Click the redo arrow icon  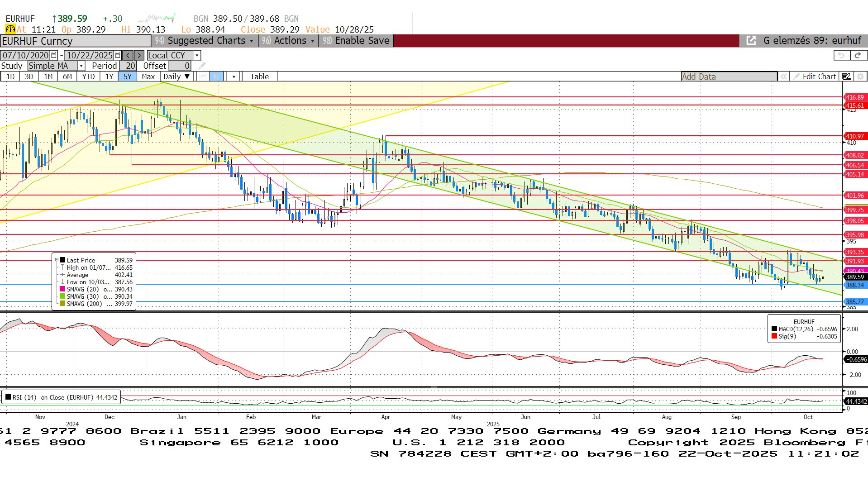pos(858,55)
